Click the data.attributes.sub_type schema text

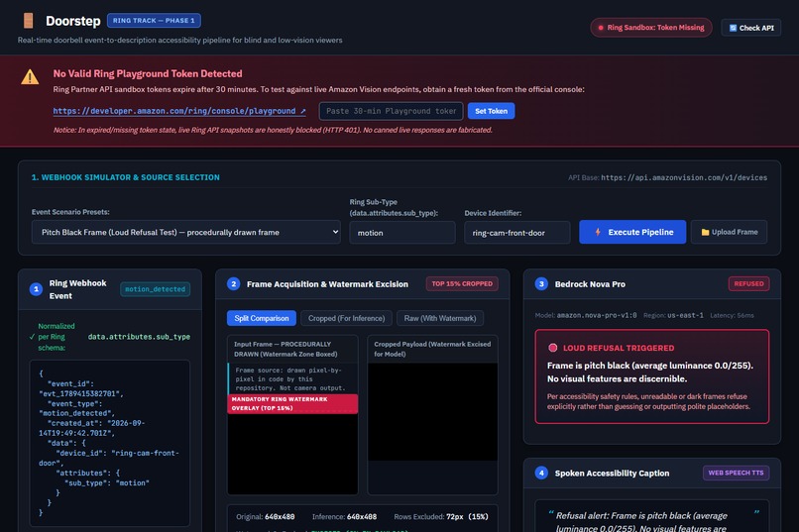point(139,337)
